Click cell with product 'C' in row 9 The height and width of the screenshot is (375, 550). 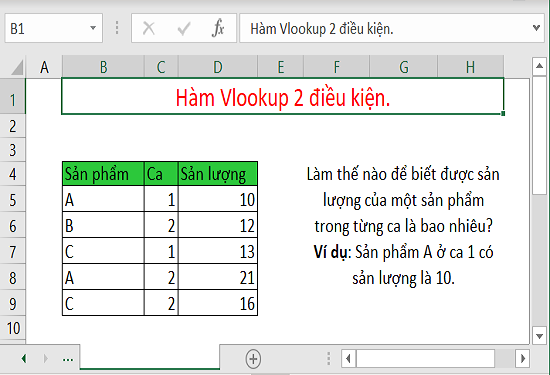coord(103,303)
